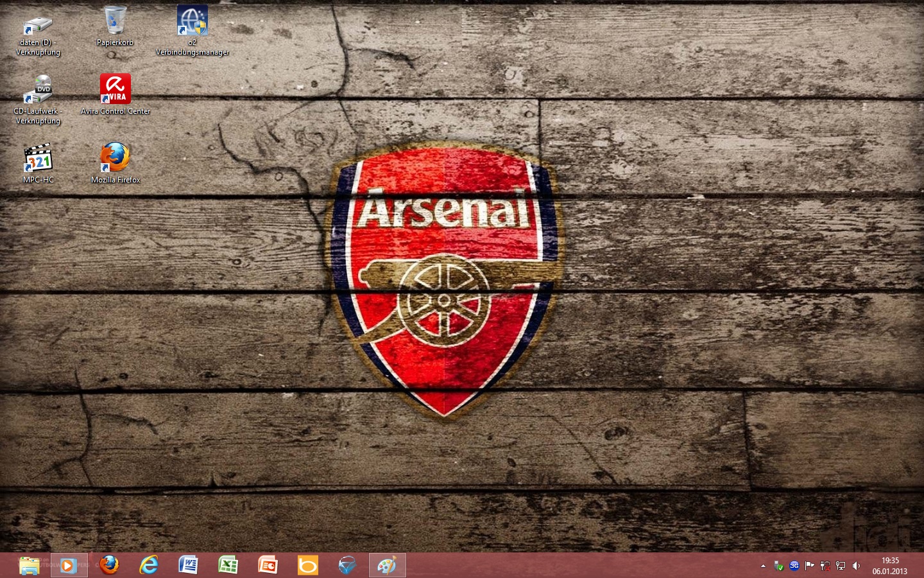
Task: Switch to the Paint taskbar button
Action: coord(388,565)
